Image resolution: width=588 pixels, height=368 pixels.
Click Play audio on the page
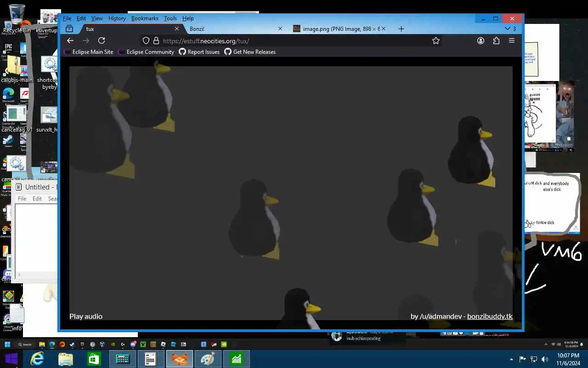point(86,316)
